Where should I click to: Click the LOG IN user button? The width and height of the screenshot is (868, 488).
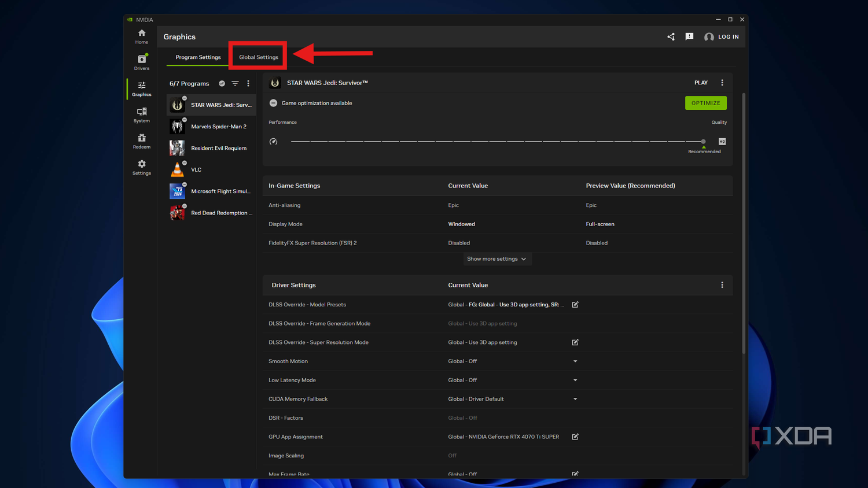tap(722, 36)
